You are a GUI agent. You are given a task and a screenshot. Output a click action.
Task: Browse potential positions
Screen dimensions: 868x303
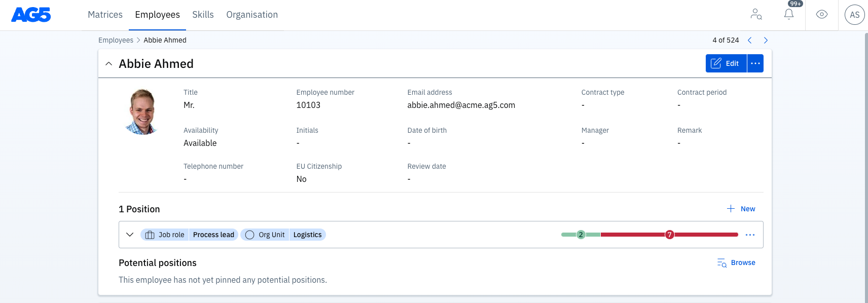736,262
